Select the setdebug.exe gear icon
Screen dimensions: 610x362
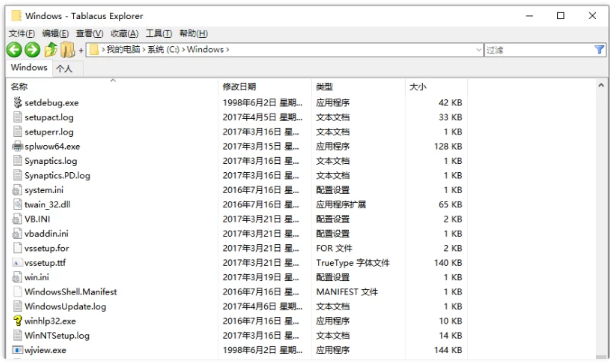point(18,103)
